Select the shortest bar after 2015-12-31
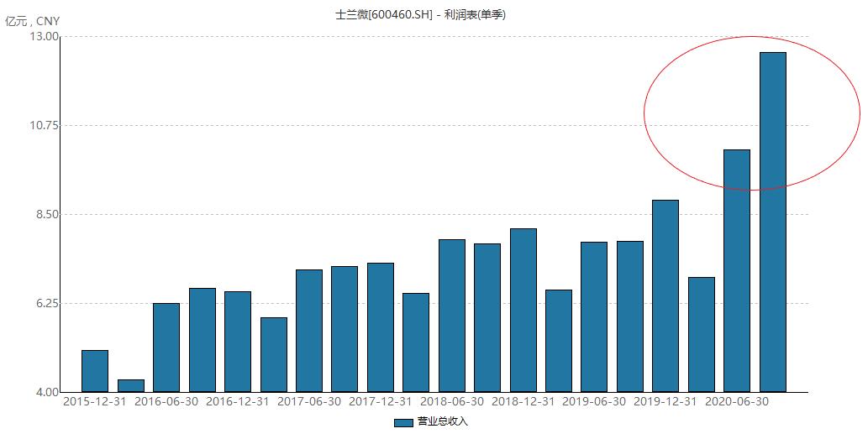The height and width of the screenshot is (439, 868). (130, 386)
